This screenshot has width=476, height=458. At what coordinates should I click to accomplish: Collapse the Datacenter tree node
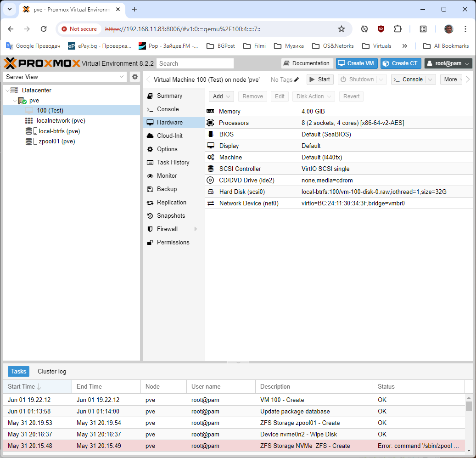[7, 90]
